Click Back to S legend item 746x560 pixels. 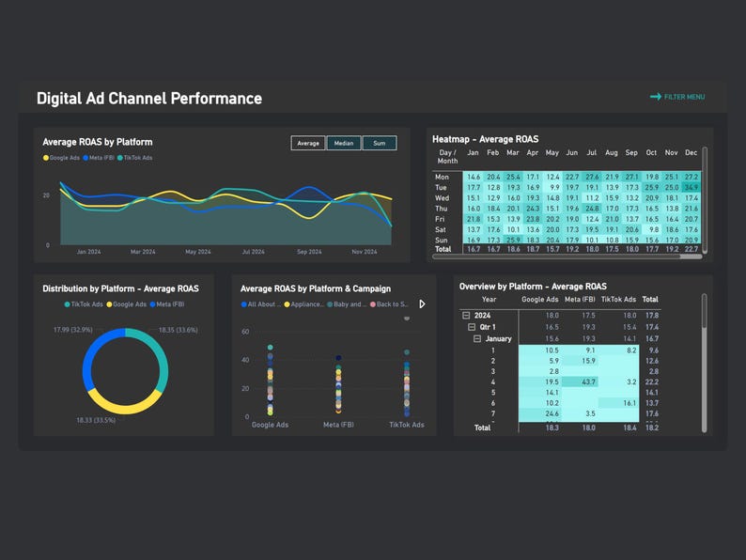pyautogui.click(x=389, y=304)
